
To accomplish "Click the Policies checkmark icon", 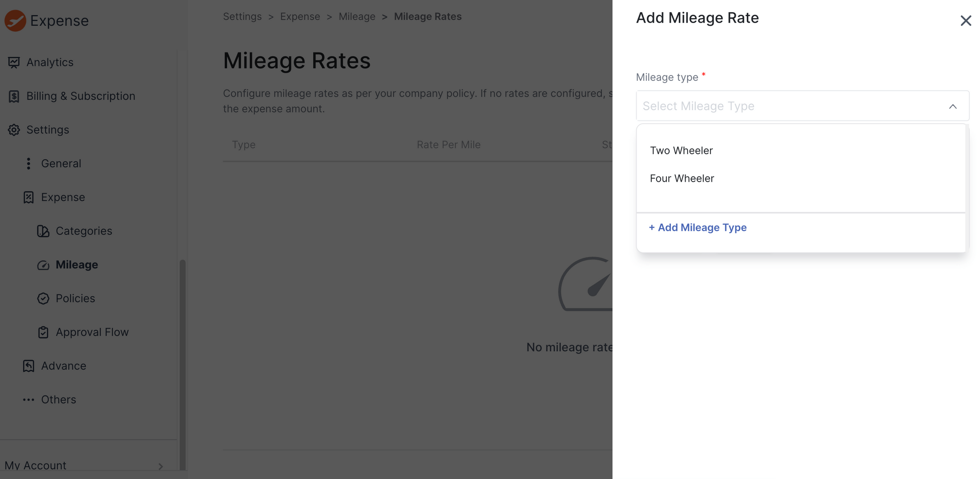I will point(43,299).
